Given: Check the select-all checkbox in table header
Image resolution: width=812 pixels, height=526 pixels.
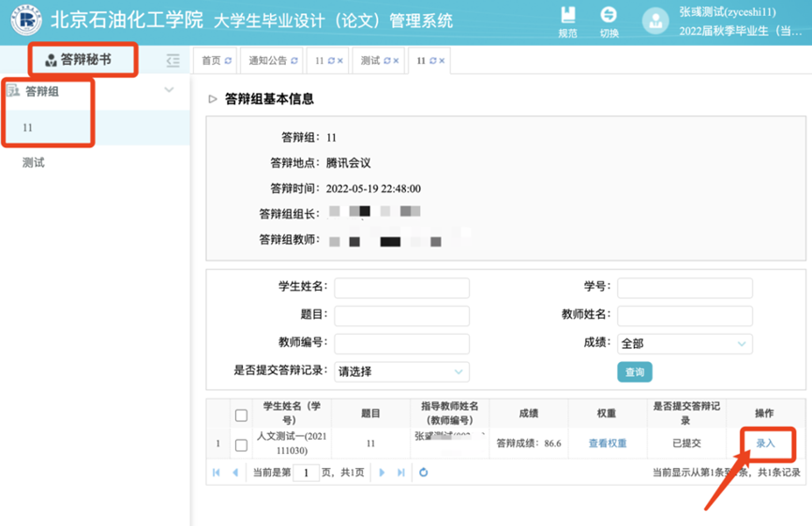Looking at the screenshot, I should (x=241, y=414).
